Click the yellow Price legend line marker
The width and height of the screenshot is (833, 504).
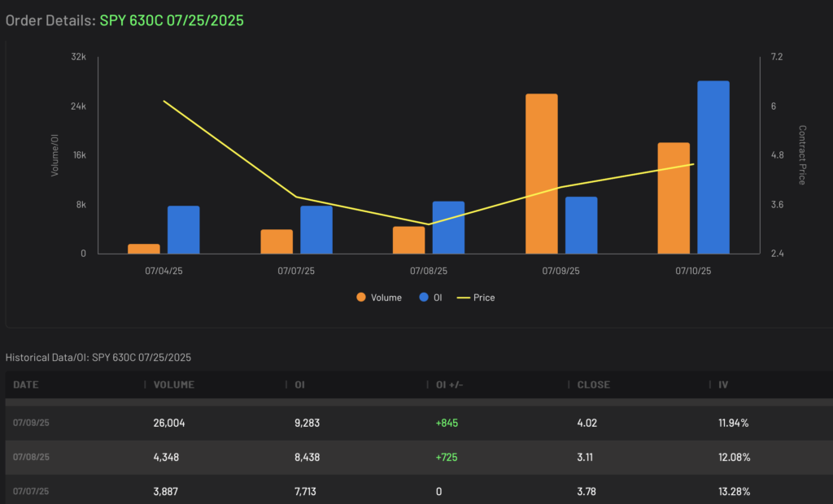(x=463, y=298)
